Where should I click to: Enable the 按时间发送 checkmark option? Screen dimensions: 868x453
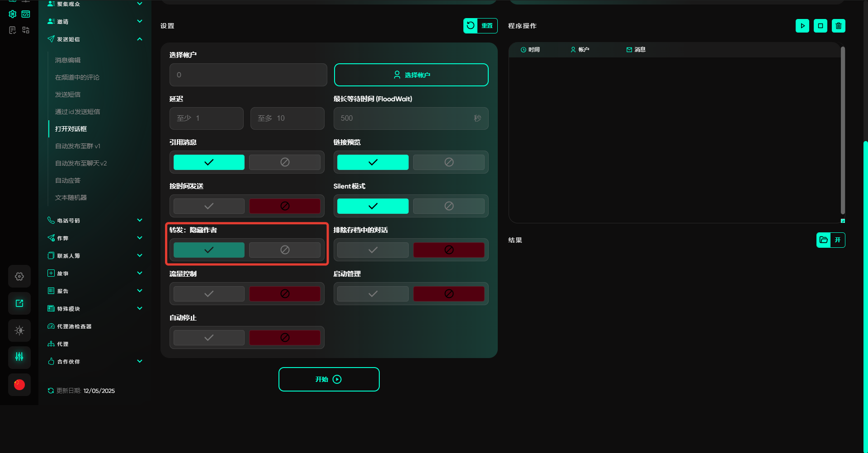click(209, 206)
